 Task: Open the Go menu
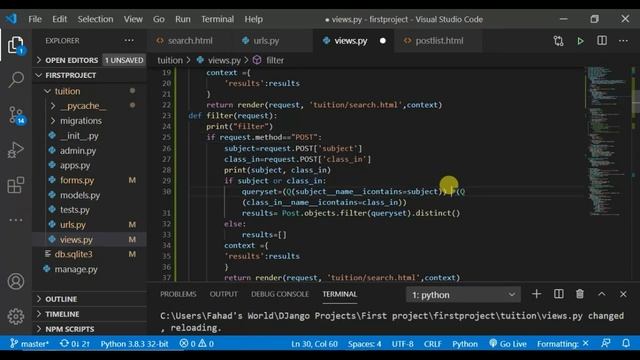pos(159,19)
